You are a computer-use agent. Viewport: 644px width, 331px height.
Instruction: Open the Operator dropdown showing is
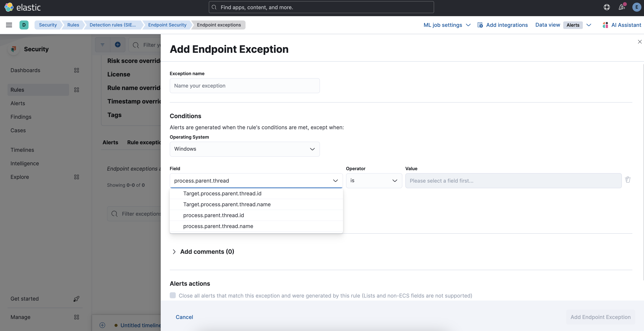coord(374,180)
